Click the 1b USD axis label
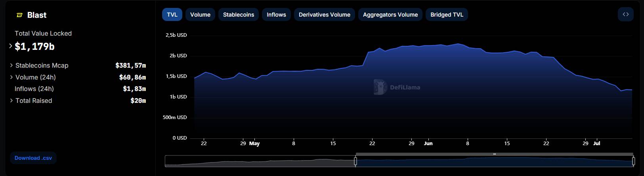The width and height of the screenshot is (644, 176). click(x=178, y=97)
